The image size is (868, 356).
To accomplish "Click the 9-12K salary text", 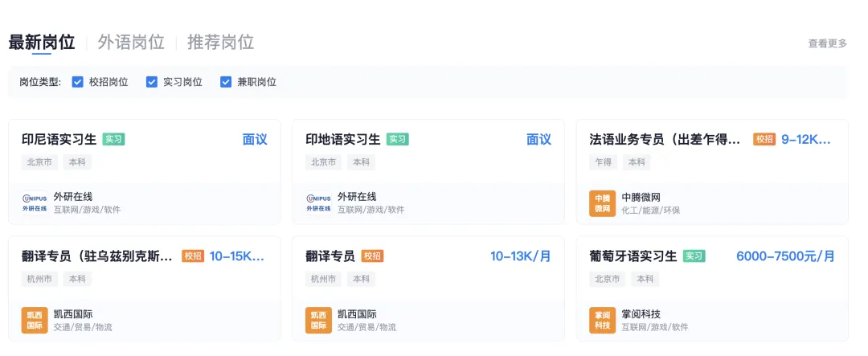I will (806, 140).
